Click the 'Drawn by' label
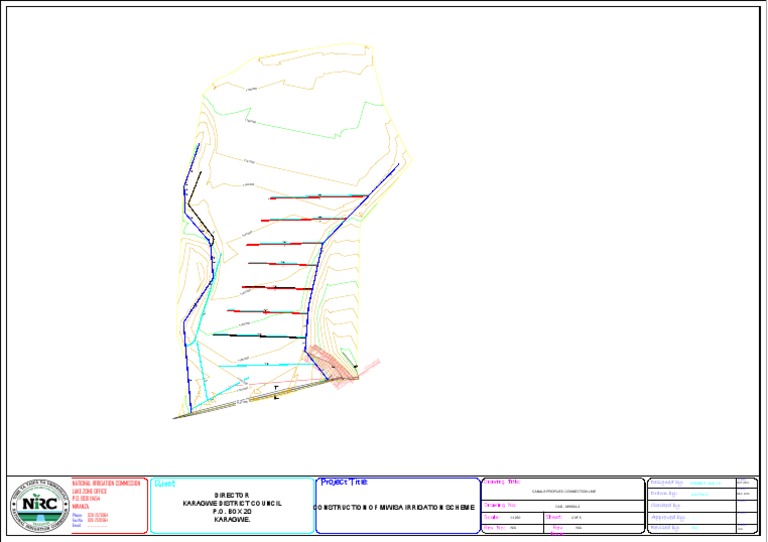 pos(664,494)
